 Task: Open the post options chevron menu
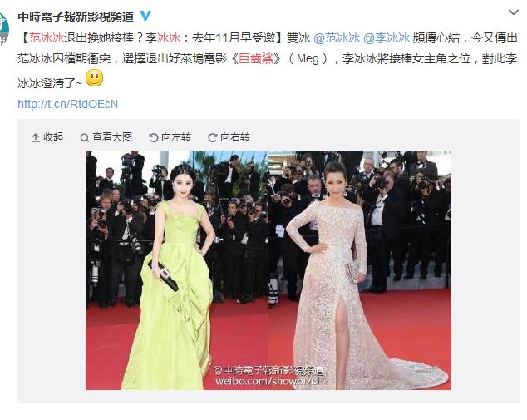click(514, 12)
